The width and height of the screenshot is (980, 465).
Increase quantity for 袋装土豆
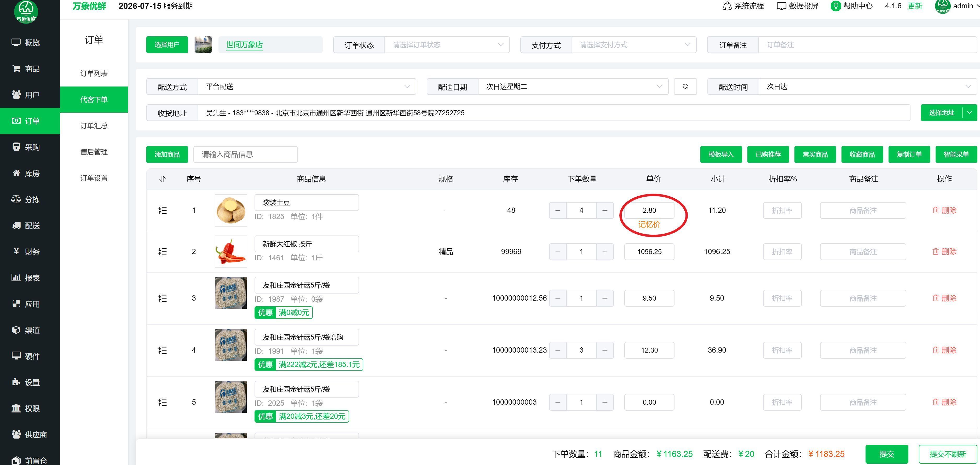coord(605,210)
